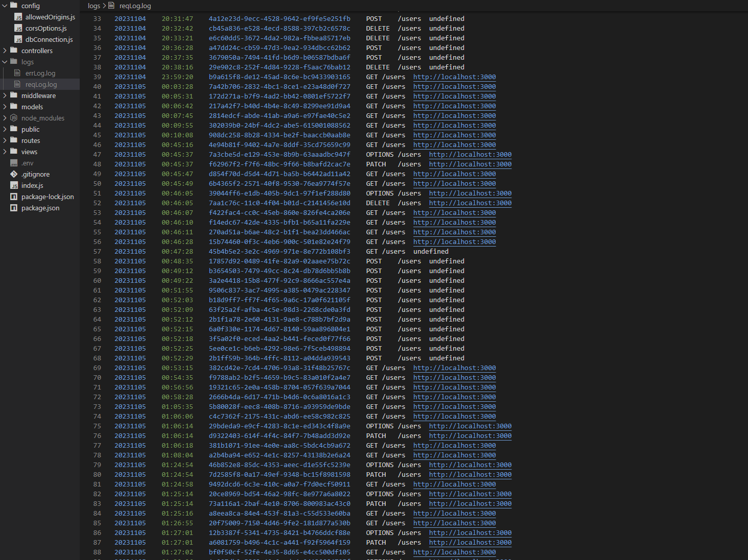Click UUID 2b1ff59b-364b-4ffc-8112-a04dda939543
The height and width of the screenshot is (560, 748).
279,358
